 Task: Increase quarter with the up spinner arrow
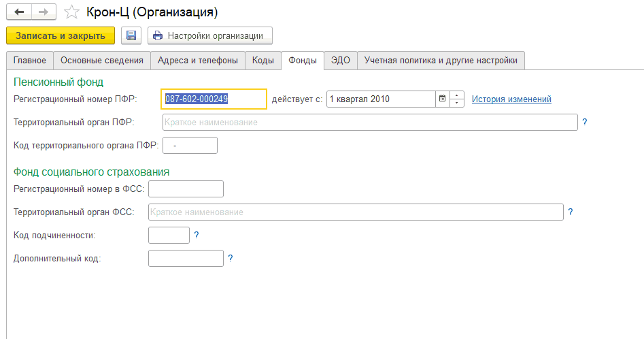[457, 95]
